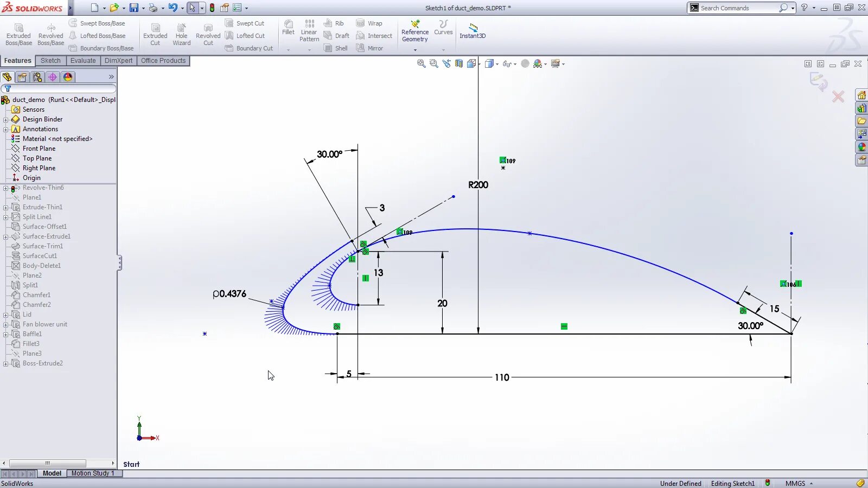Click the Open file folder icon
Viewport: 868px width, 488px height.
114,8
